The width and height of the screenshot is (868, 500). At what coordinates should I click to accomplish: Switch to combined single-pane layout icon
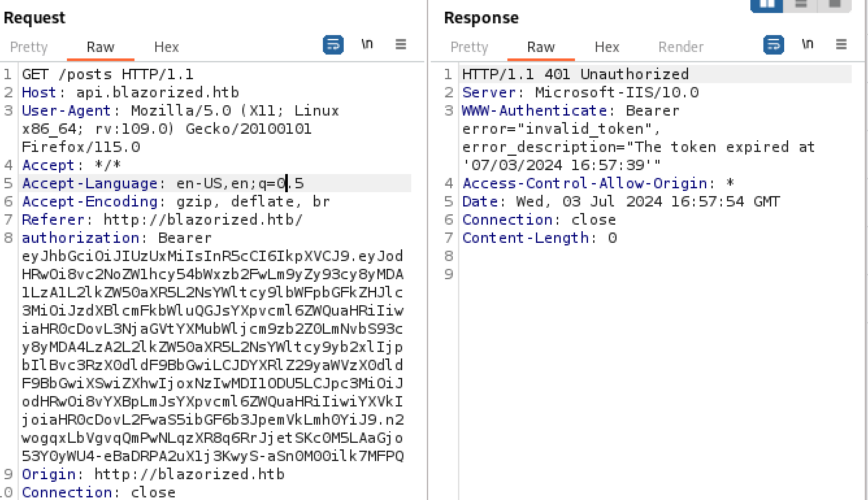pyautogui.click(x=834, y=4)
